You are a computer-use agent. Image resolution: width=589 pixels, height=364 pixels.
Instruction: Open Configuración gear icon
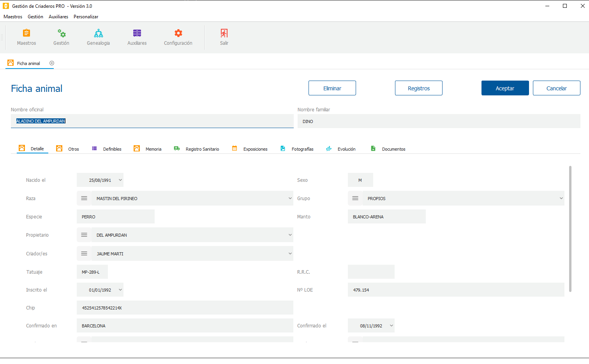(178, 33)
